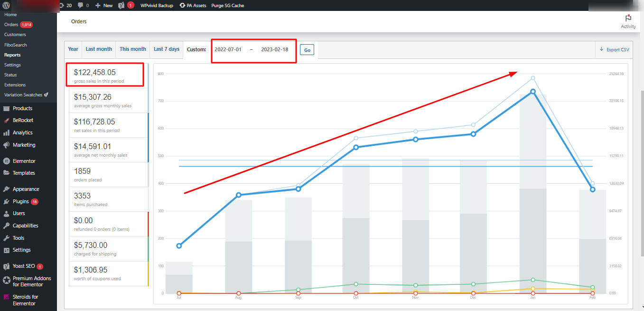This screenshot has width=644, height=311.
Task: Open the Activity flag panel
Action: tap(628, 22)
